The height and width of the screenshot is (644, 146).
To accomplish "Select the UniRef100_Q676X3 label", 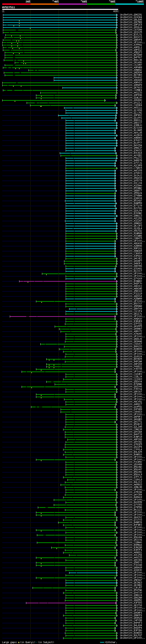I will pos(131,87).
